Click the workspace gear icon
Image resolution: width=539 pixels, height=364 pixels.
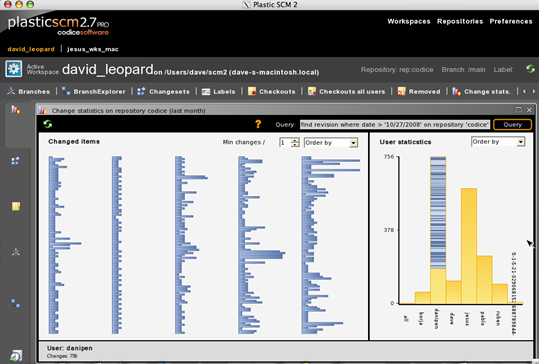[x=14, y=69]
